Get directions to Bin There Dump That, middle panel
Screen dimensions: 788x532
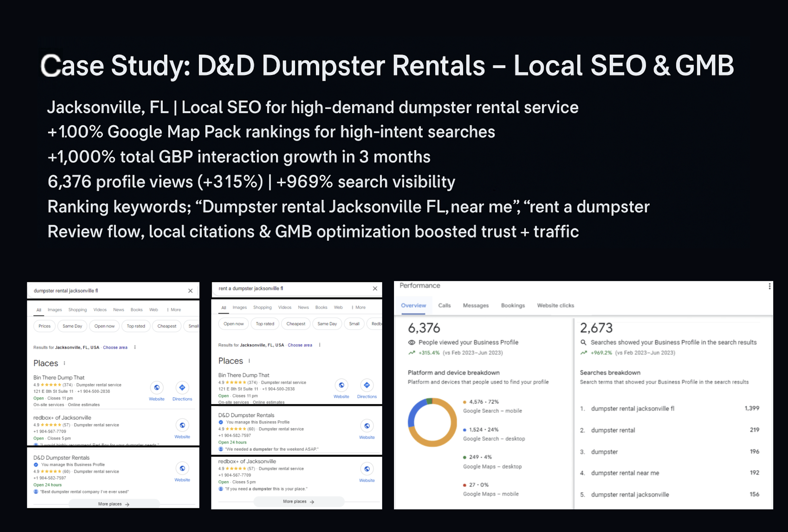coord(367,385)
